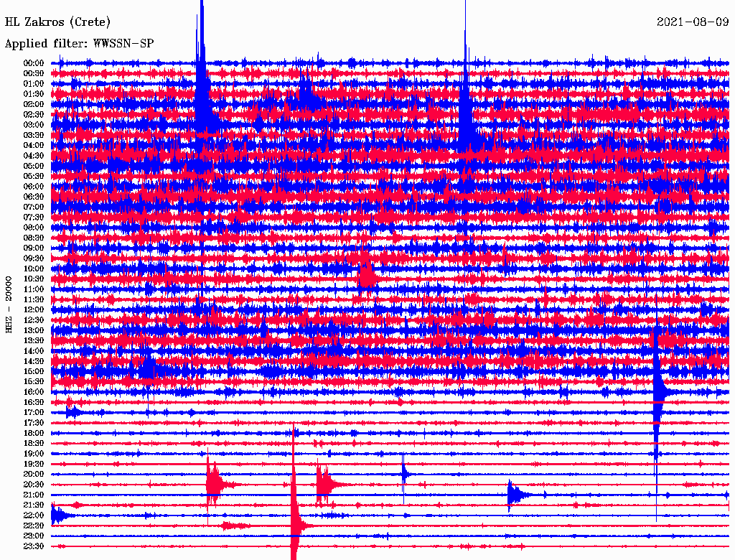Select the 21:00 time row label
This screenshot has width=735, height=560.
click(x=34, y=495)
